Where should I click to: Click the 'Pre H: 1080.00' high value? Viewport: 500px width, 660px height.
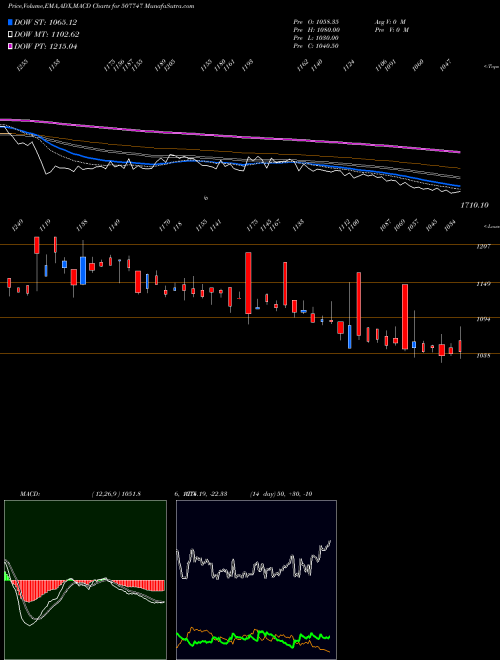pos(316,29)
